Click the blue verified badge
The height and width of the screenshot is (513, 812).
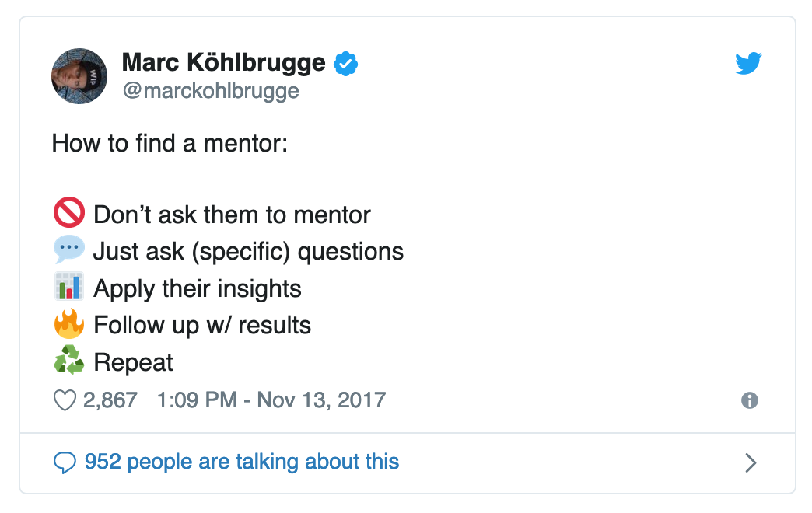tap(345, 63)
